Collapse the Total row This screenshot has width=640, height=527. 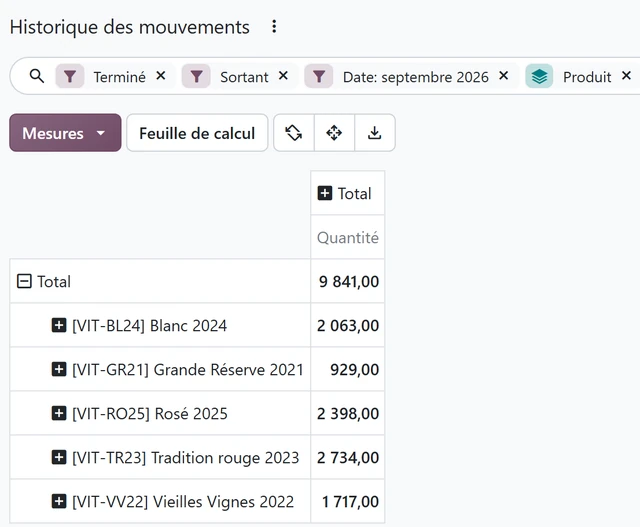click(24, 281)
